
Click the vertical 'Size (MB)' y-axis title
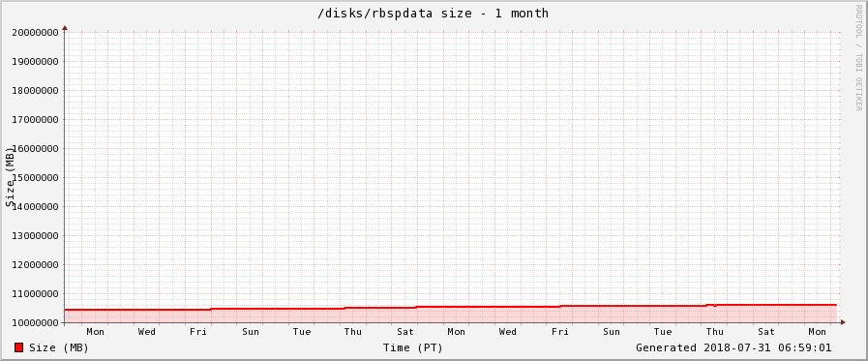(10, 177)
